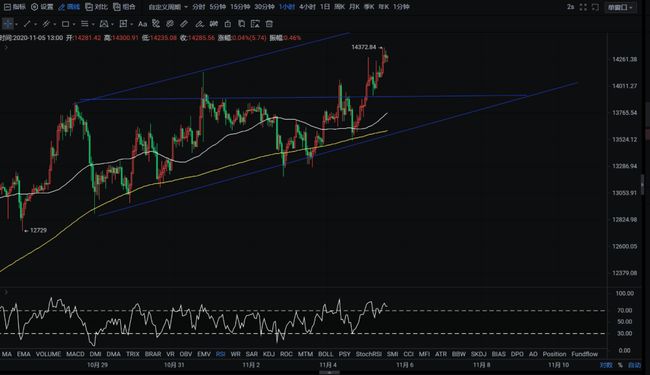The width and height of the screenshot is (650, 375).
Task: Expand the rectangle tool dropdown arrow
Action: click(74, 24)
